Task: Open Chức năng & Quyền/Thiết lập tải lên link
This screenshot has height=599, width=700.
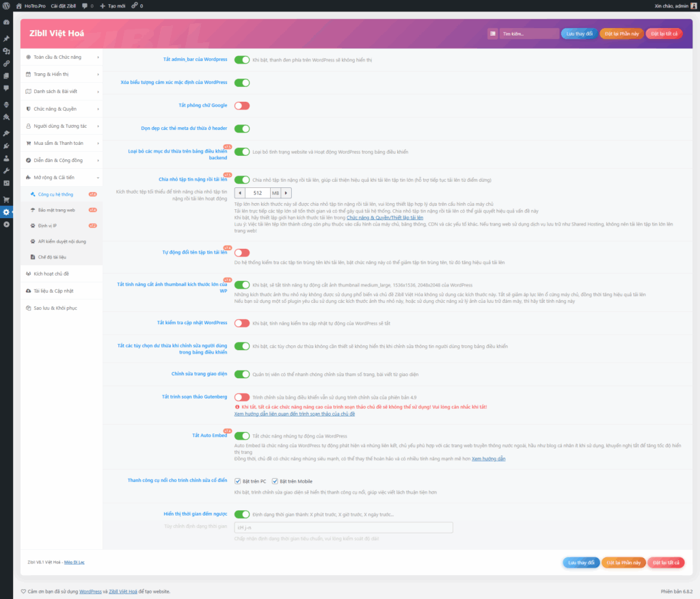Action: point(385,217)
